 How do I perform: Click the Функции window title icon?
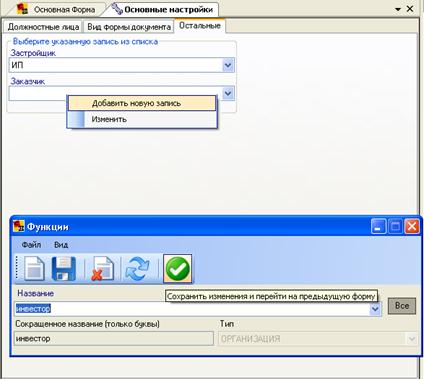click(x=19, y=226)
